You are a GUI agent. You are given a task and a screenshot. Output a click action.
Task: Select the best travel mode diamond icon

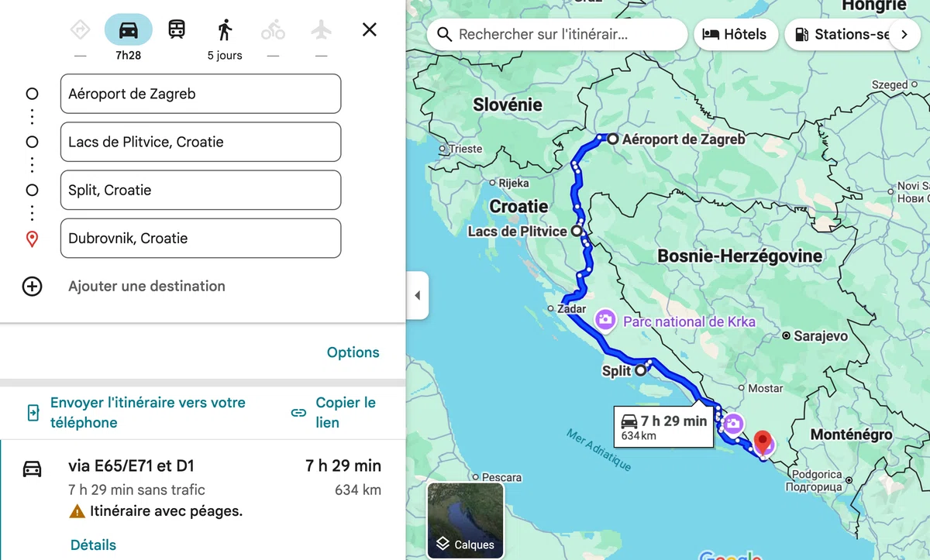pos(81,30)
